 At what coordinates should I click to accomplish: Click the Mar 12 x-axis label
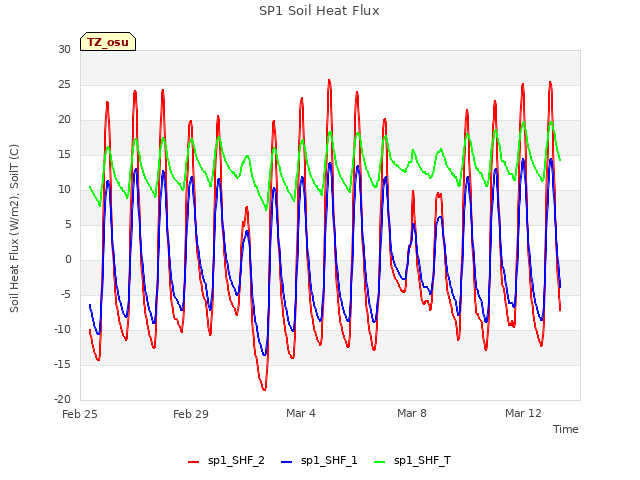pos(523,413)
